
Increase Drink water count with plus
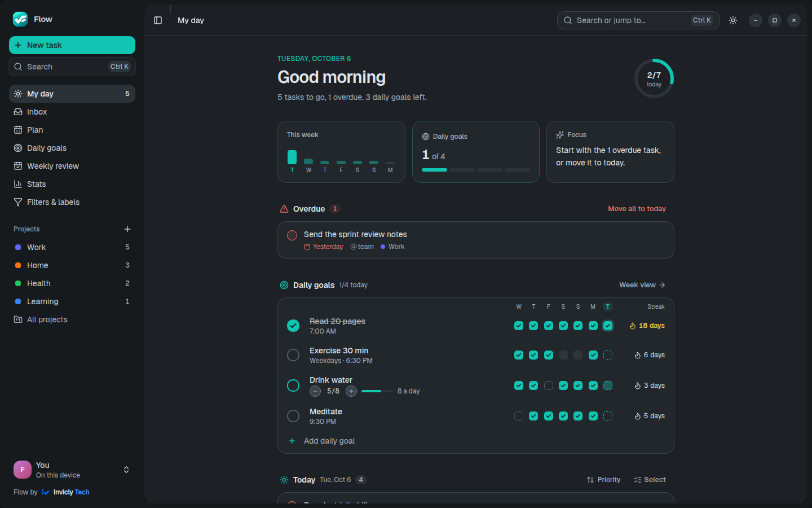point(351,391)
